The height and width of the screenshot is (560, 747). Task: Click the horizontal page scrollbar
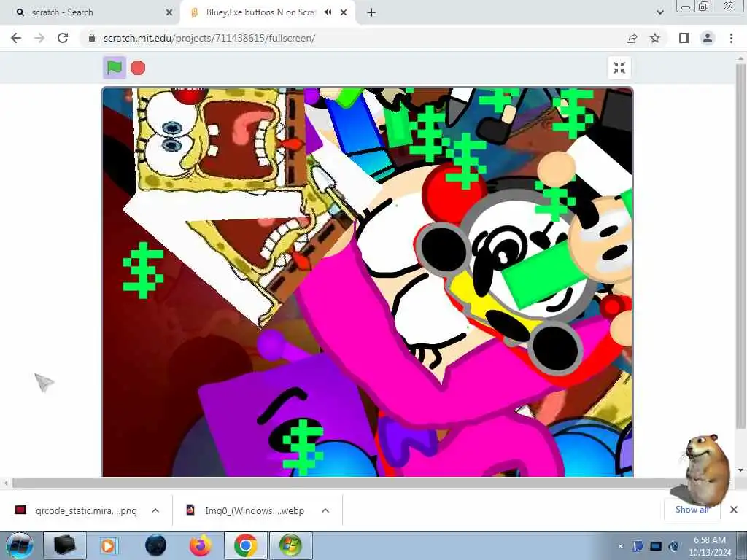point(348,483)
